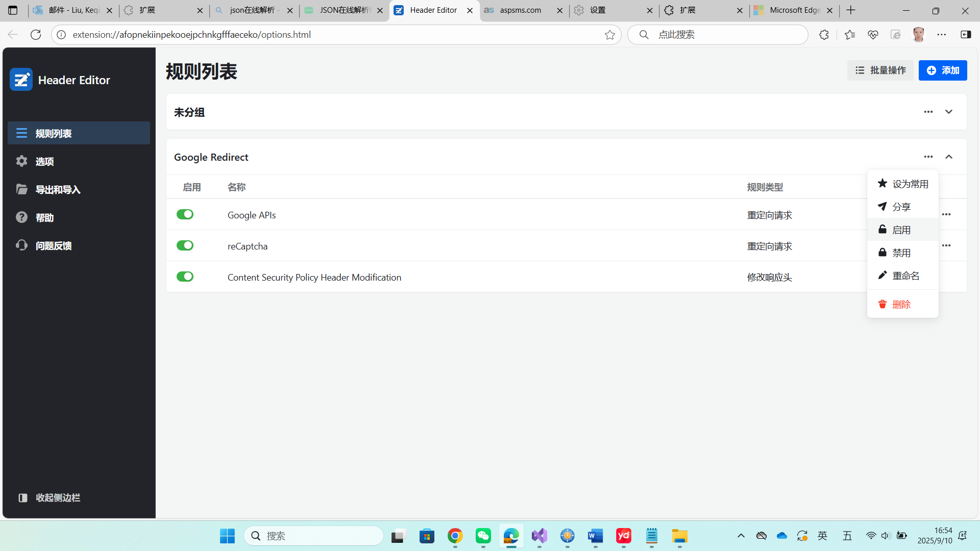Select 设为常用 from context menu
This screenshot has width=980, height=551.
coord(902,184)
